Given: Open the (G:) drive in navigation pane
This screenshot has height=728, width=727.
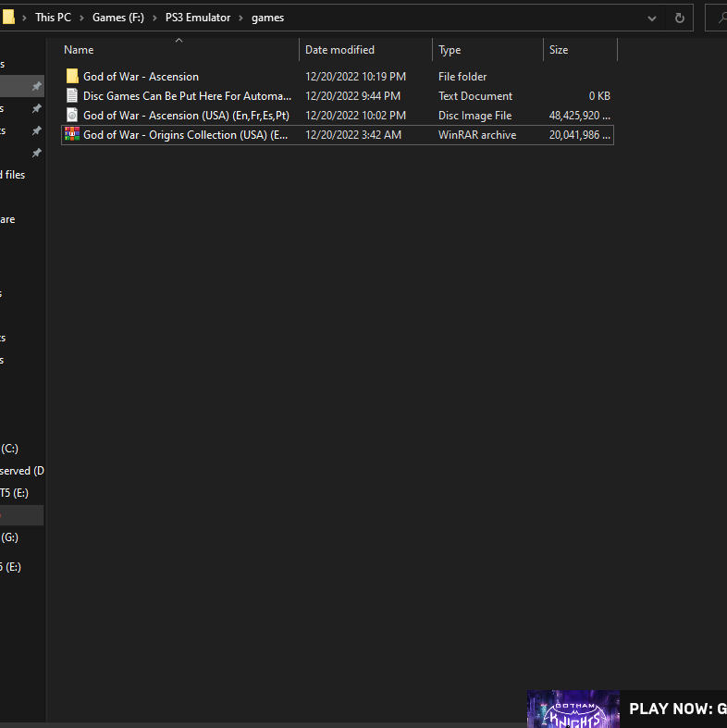Looking at the screenshot, I should click(x=9, y=537).
